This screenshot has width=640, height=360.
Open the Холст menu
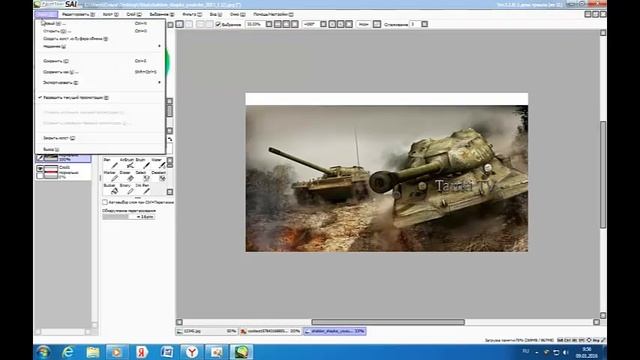point(110,14)
